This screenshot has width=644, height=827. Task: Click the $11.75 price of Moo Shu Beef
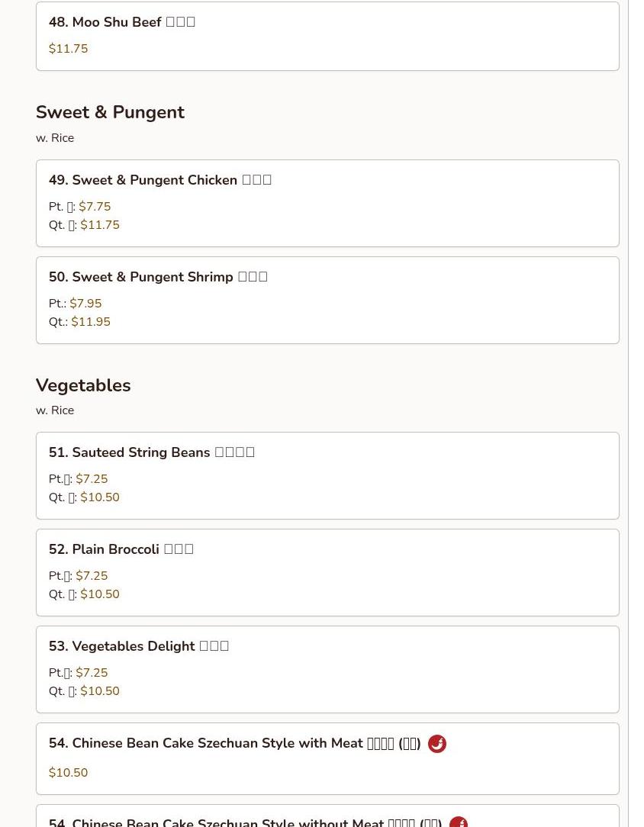[x=69, y=49]
